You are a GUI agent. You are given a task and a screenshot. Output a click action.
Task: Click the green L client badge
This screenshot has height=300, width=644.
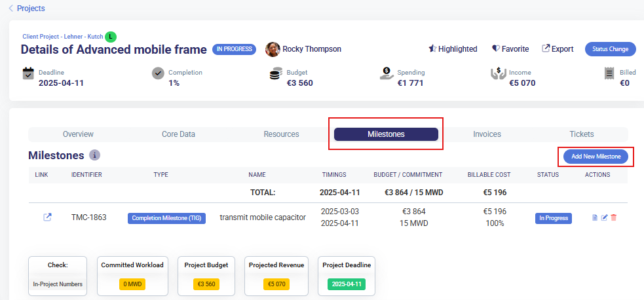point(111,37)
